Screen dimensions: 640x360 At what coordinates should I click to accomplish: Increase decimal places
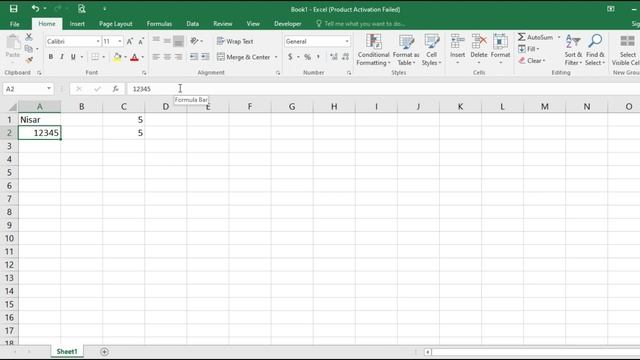(x=334, y=57)
